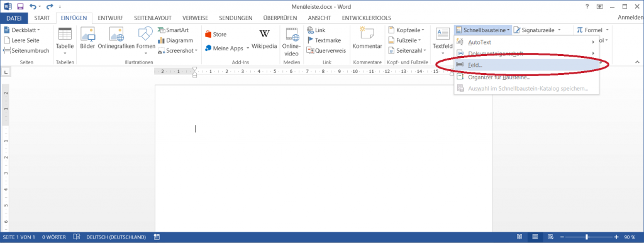The height and width of the screenshot is (243, 644).
Task: Open the Seitenzahl page number dropdown
Action: click(408, 50)
